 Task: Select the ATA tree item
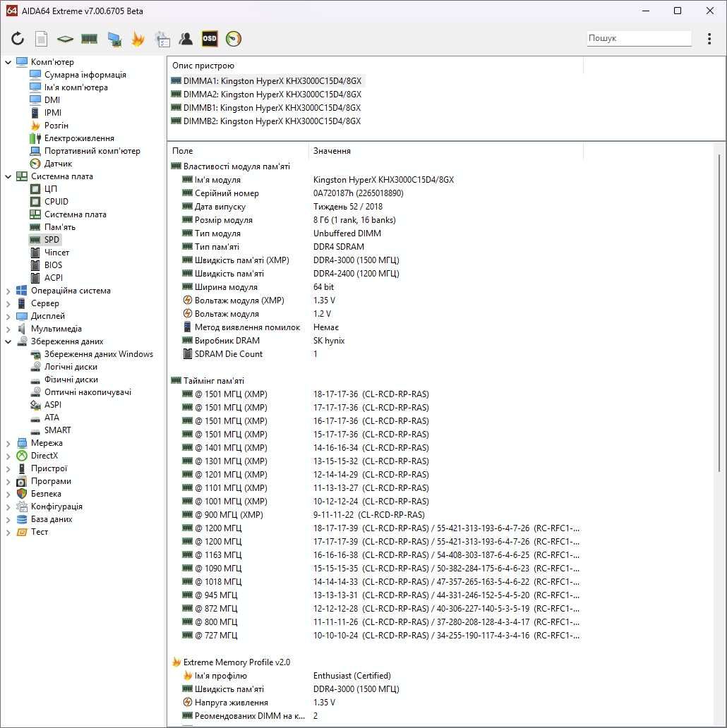[52, 418]
